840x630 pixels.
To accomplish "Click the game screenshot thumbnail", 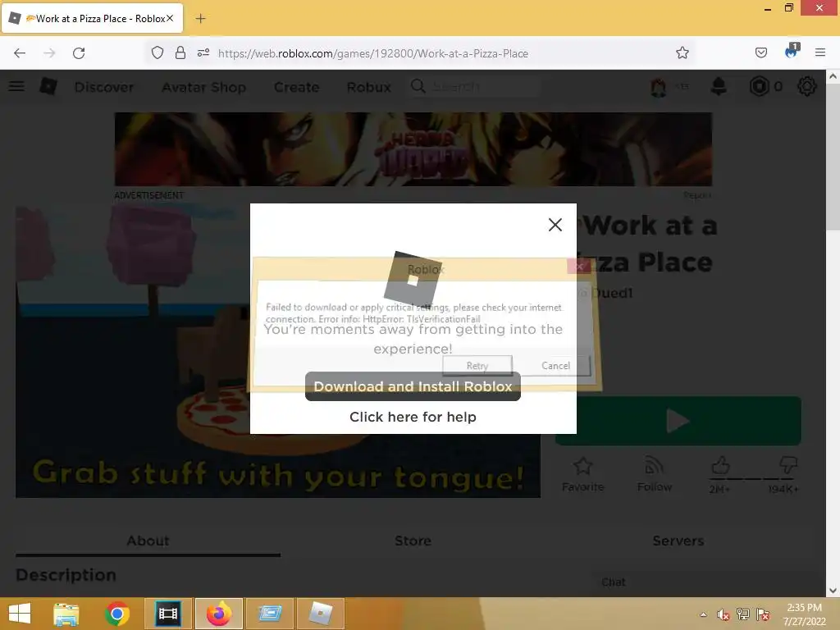I will click(x=278, y=352).
